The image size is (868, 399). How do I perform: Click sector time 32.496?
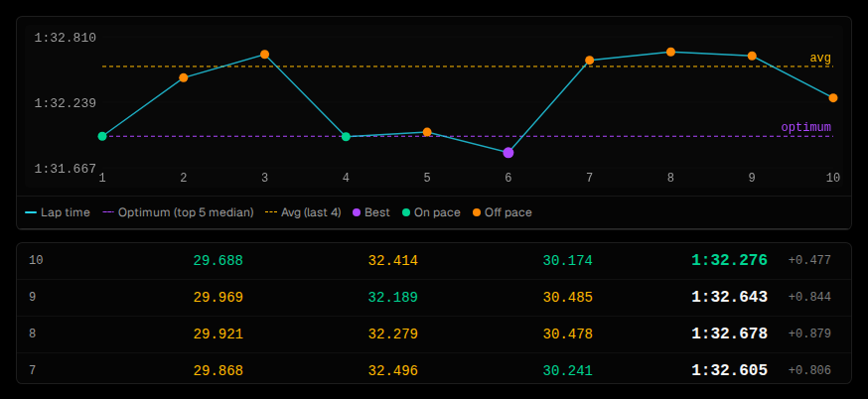393,371
